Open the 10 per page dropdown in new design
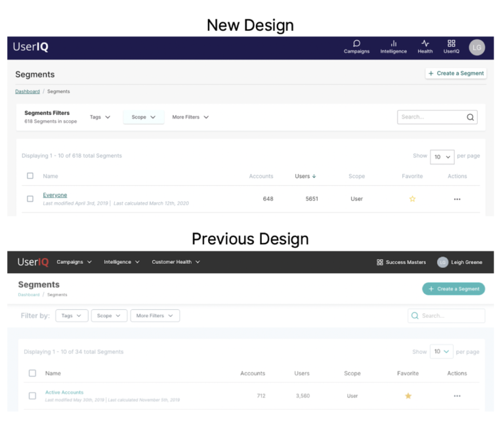Viewport: 504px width, 432px height. click(442, 157)
